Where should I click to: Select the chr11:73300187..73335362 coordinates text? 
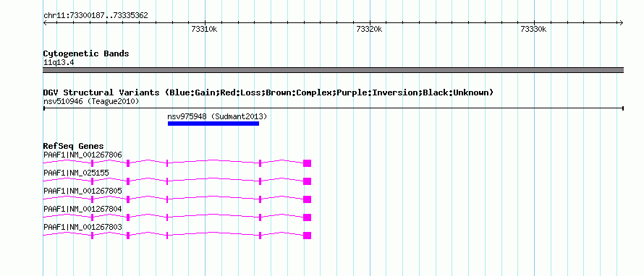pyautogui.click(x=96, y=16)
